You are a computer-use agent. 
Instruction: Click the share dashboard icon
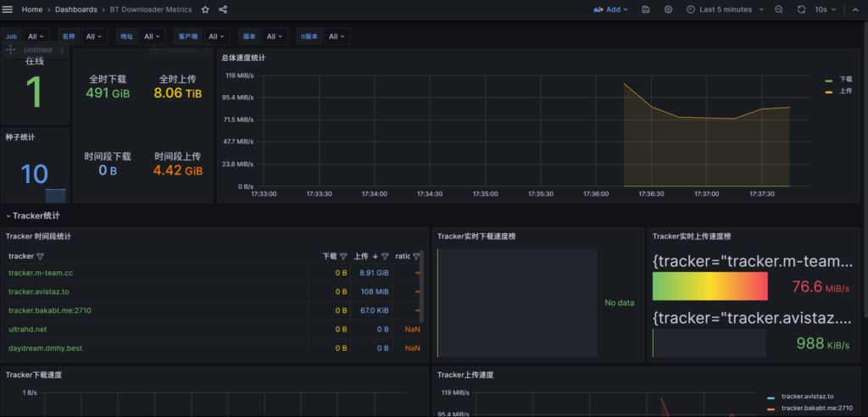pyautogui.click(x=223, y=9)
